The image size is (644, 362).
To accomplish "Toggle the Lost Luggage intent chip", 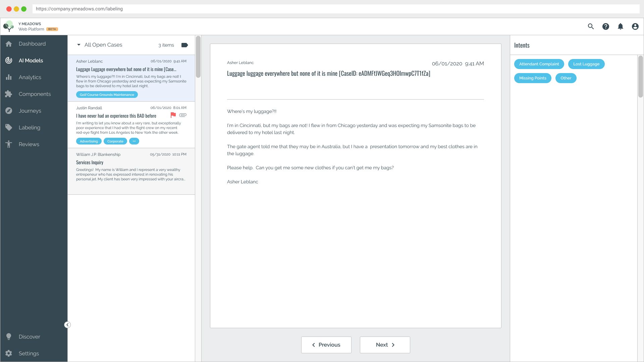I will [x=586, y=64].
